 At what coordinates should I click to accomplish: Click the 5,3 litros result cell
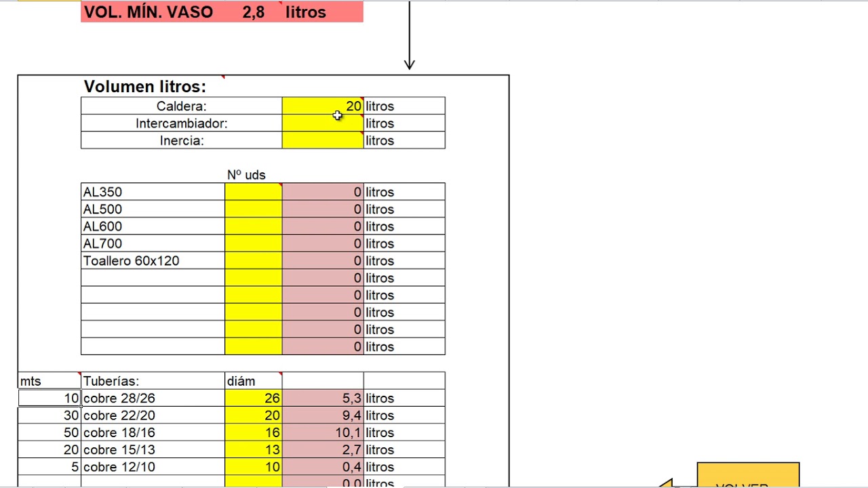(323, 398)
